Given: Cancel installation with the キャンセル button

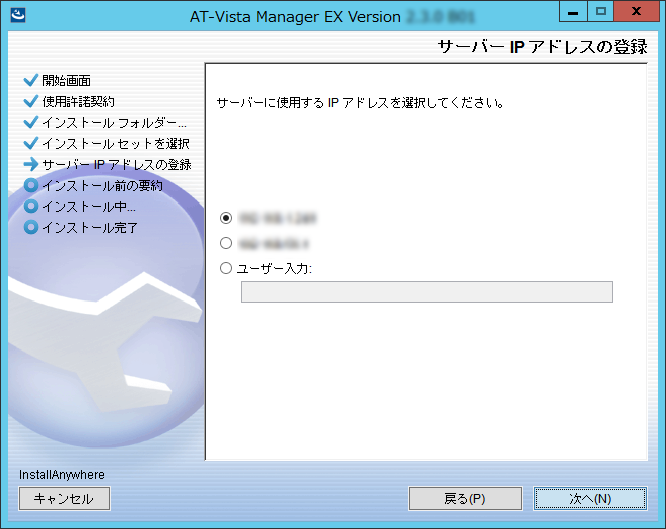Looking at the screenshot, I should pyautogui.click(x=64, y=498).
